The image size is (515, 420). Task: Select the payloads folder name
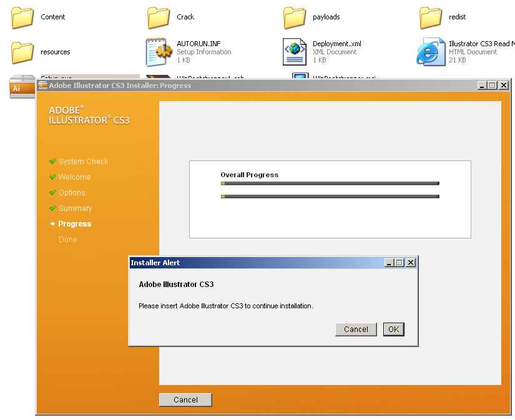point(326,17)
